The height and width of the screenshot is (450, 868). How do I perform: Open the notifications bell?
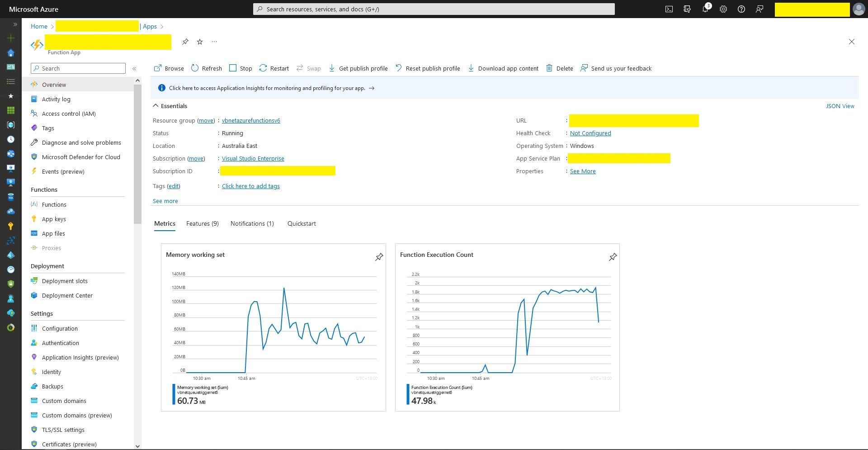705,9
